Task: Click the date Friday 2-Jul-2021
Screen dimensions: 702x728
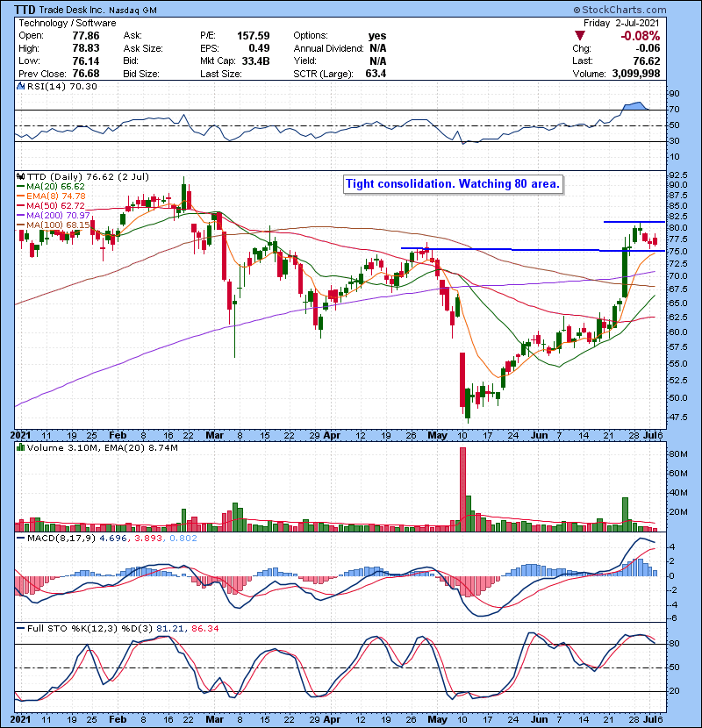Action: (621, 23)
